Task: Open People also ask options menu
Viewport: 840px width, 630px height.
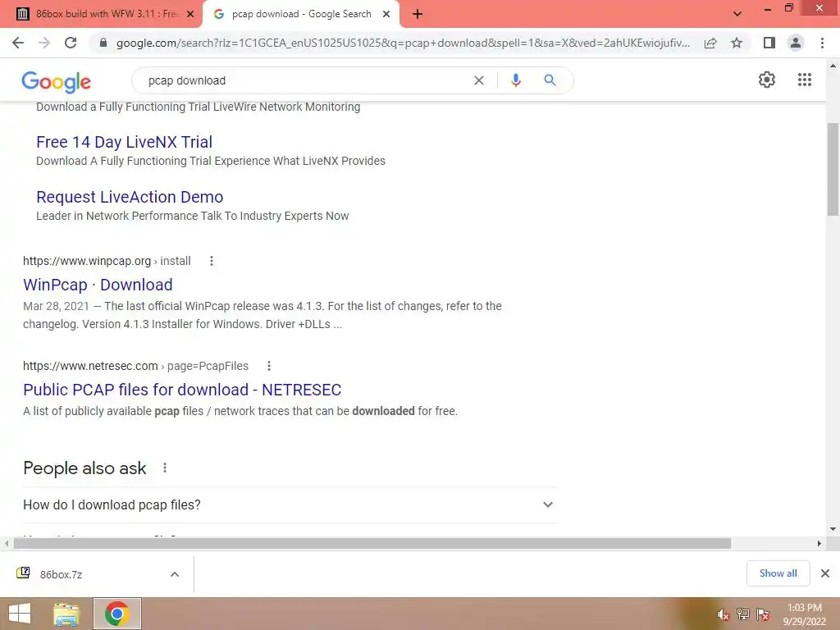Action: [165, 468]
